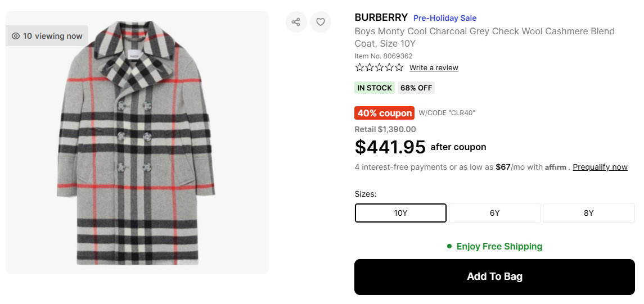This screenshot has height=304, width=644.
Task: Click the Affirm logo
Action: click(x=556, y=167)
